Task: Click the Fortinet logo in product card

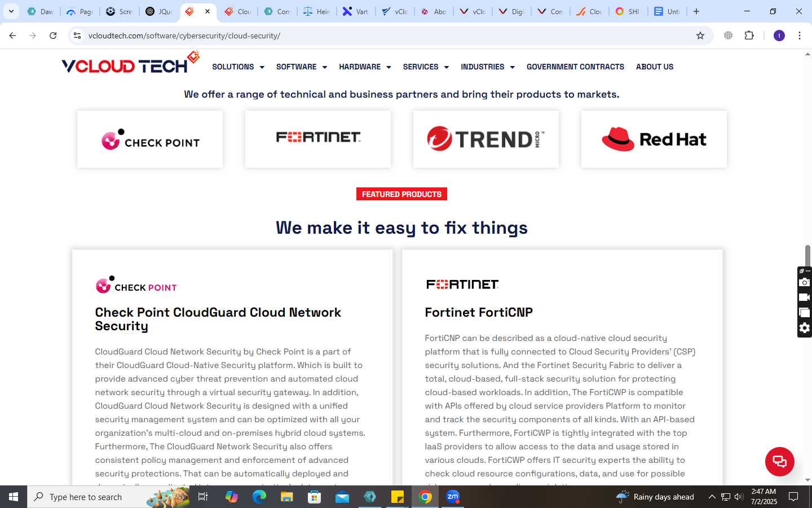Action: click(x=462, y=284)
